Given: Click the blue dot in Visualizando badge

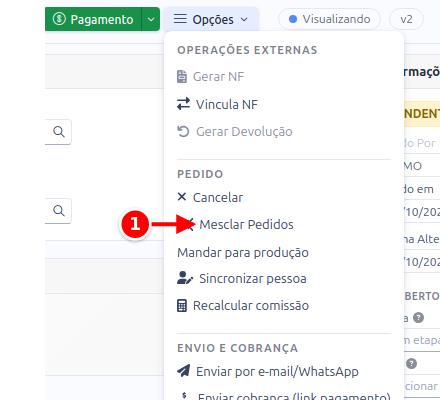Looking at the screenshot, I should (293, 19).
